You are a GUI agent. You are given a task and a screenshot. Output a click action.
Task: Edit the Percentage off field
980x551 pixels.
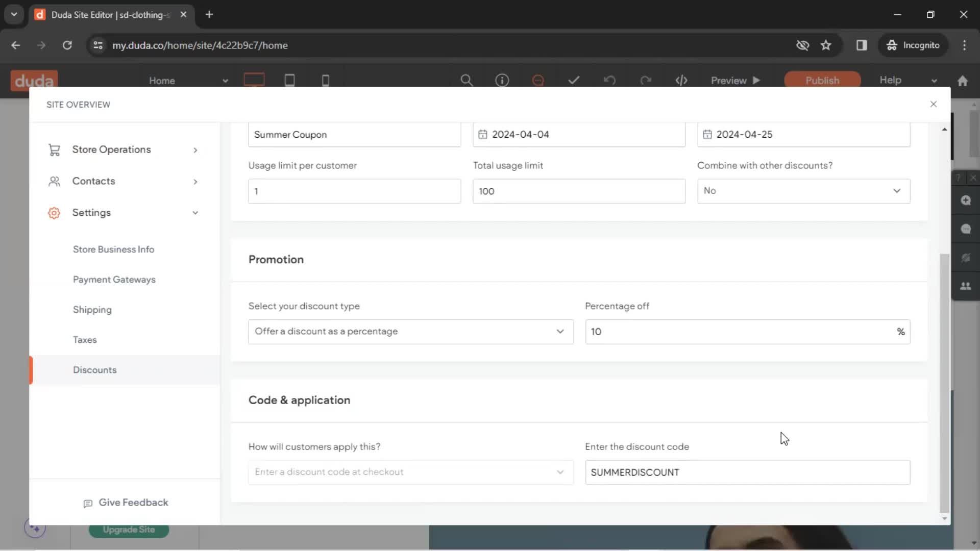click(x=747, y=332)
